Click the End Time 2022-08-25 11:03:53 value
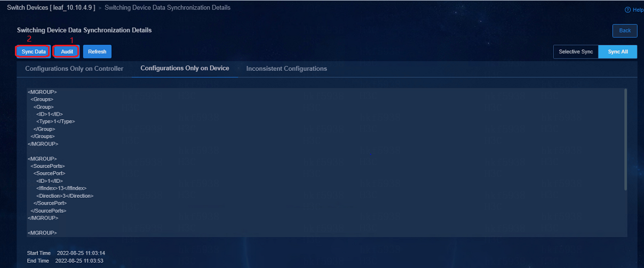This screenshot has width=644, height=268. (x=80, y=261)
